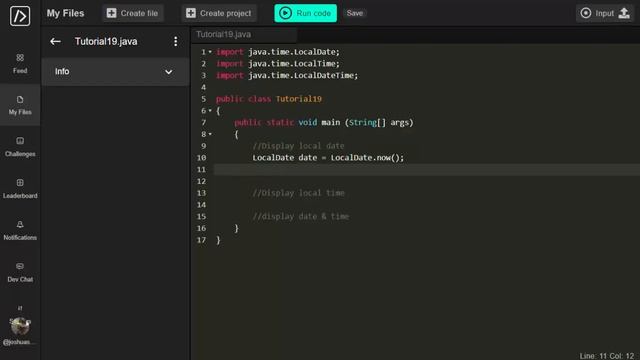Click the "//display date & time" comment
This screenshot has height=360, width=640.
[301, 216]
